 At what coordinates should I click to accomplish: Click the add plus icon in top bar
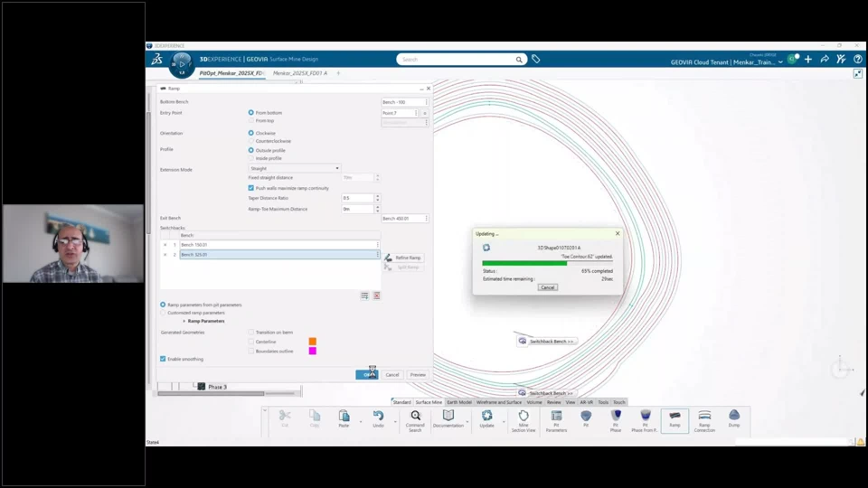(808, 60)
